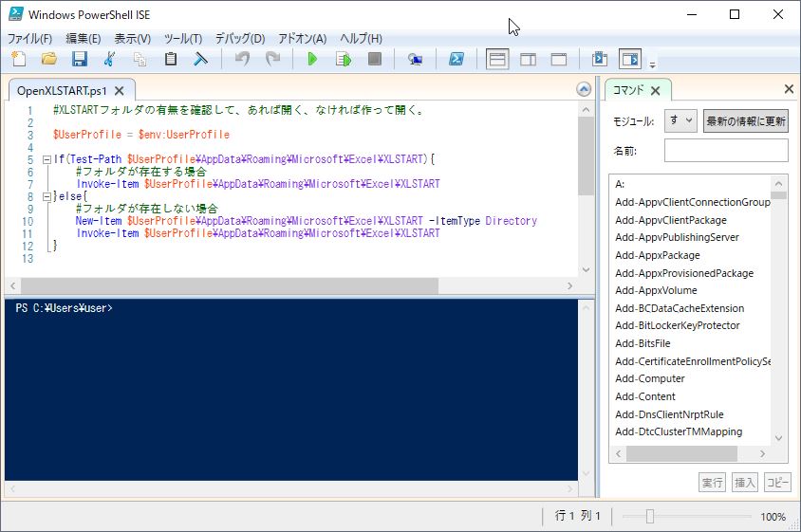Open the ヘルプ(H) menu
801x532 pixels.
[362, 38]
